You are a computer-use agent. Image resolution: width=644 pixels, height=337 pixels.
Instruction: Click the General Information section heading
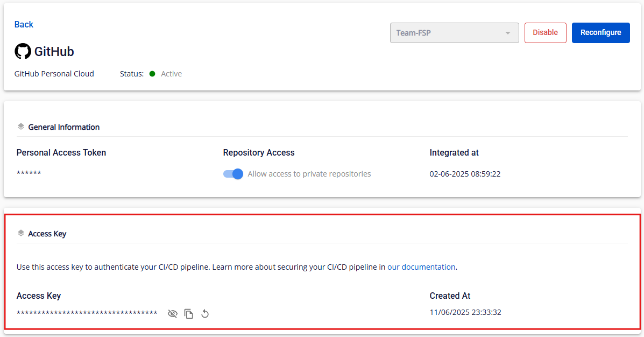coord(63,127)
